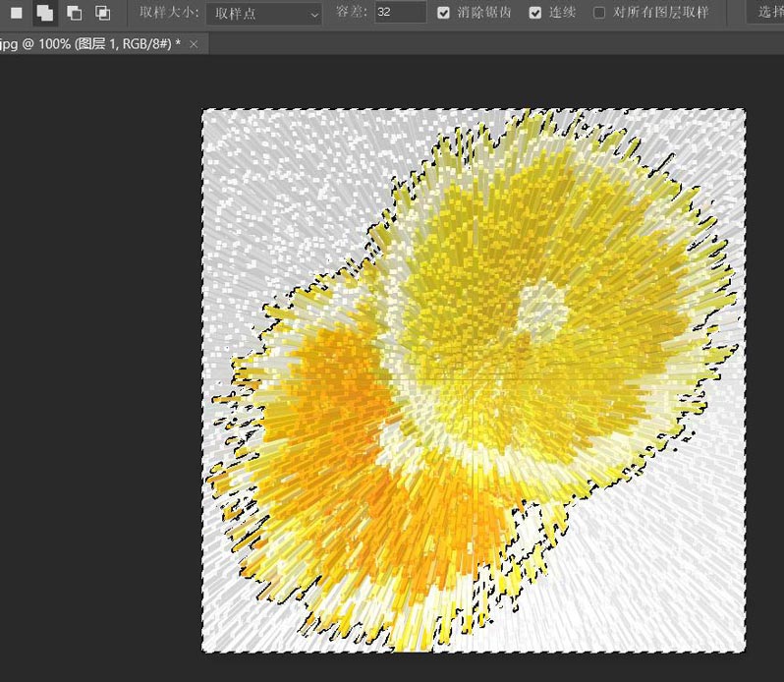Click the 容差 tolerance input field

[401, 12]
